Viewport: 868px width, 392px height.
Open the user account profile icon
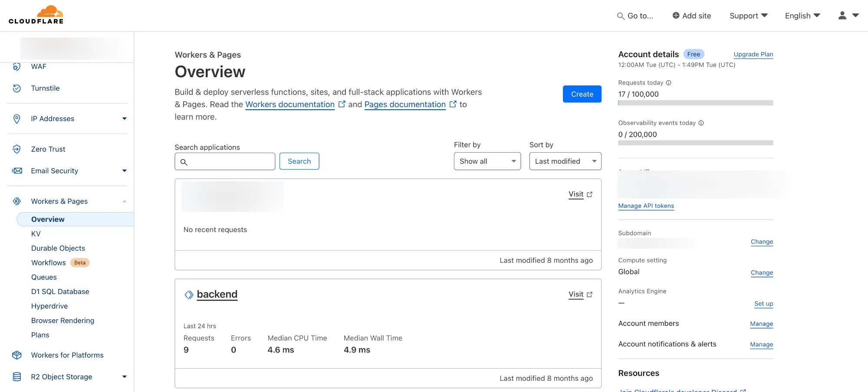coord(842,15)
